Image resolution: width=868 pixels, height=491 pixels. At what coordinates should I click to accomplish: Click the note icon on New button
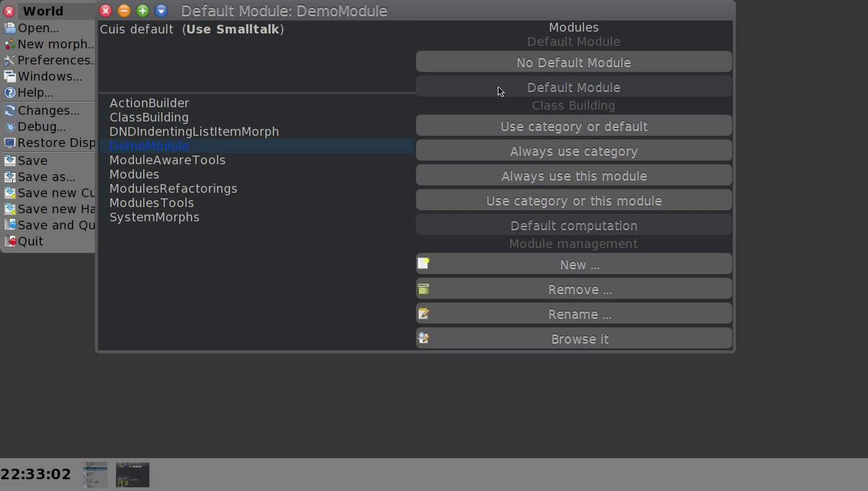pyautogui.click(x=423, y=263)
